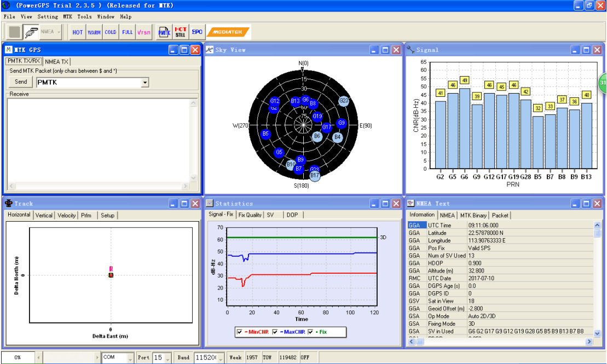607x364 pixels.
Task: Toggle the MaxCNR checkbox
Action: (275, 332)
